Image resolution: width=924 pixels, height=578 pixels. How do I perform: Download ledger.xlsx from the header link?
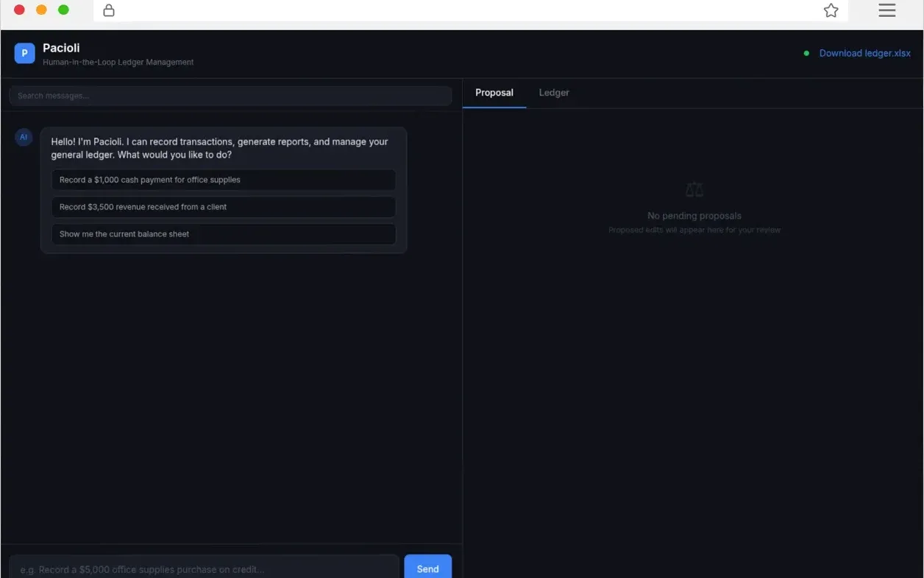click(864, 53)
